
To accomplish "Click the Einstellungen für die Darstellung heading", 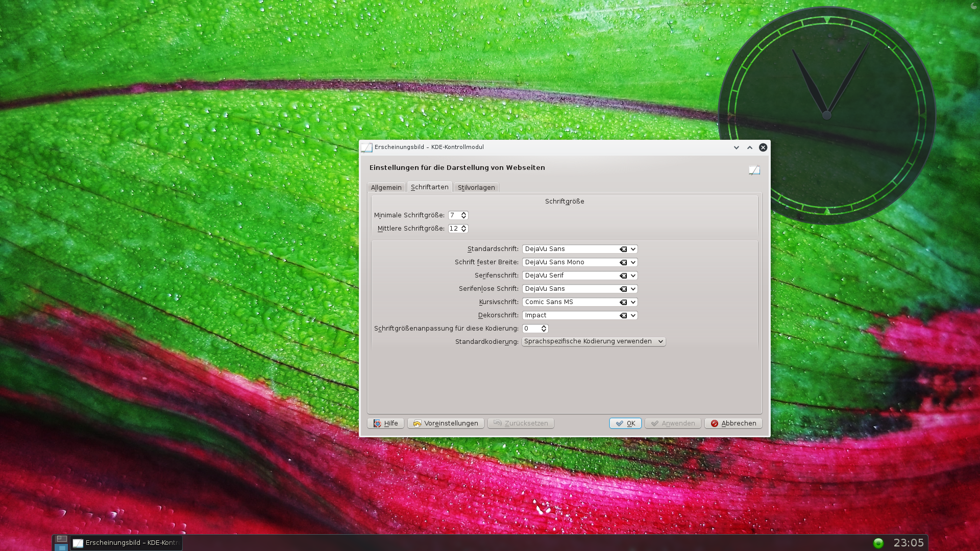I will coord(457,167).
